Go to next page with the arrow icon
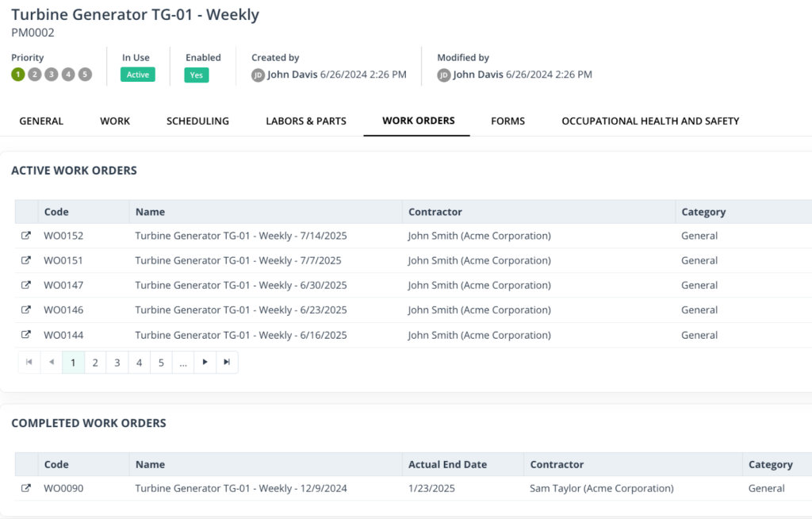 (205, 362)
